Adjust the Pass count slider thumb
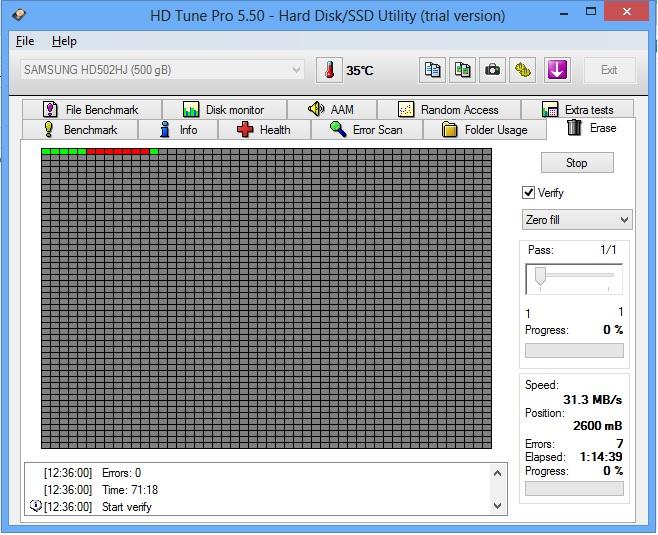This screenshot has width=658, height=535. pos(540,276)
